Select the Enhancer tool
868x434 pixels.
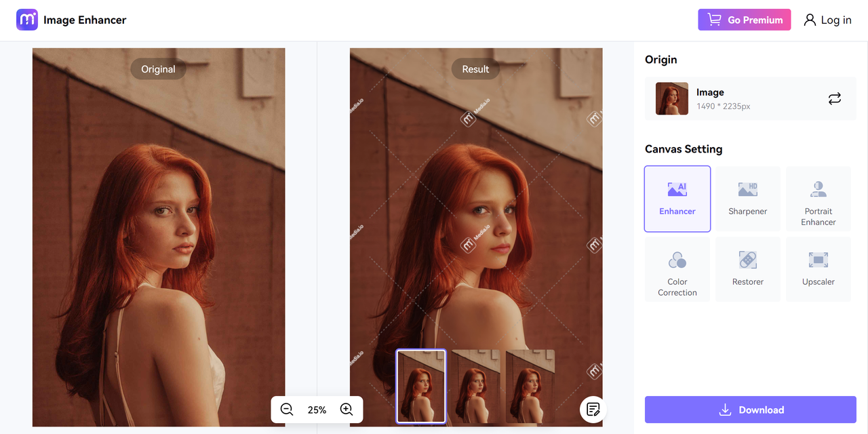677,199
